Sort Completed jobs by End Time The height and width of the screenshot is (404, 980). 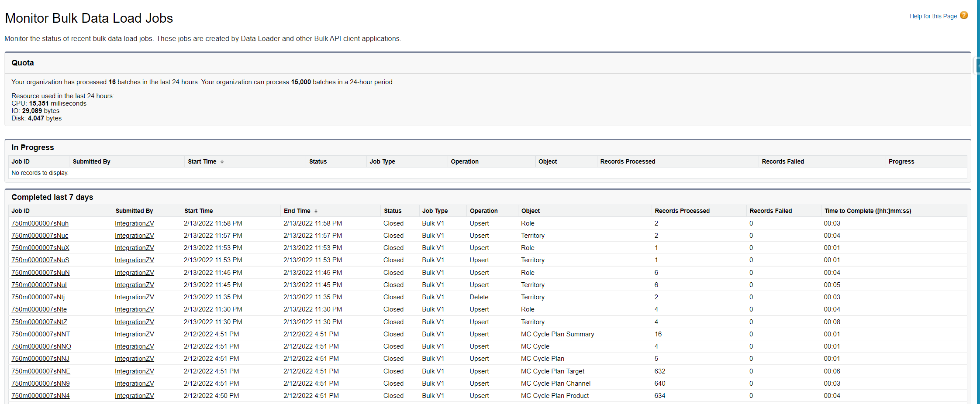tap(297, 211)
